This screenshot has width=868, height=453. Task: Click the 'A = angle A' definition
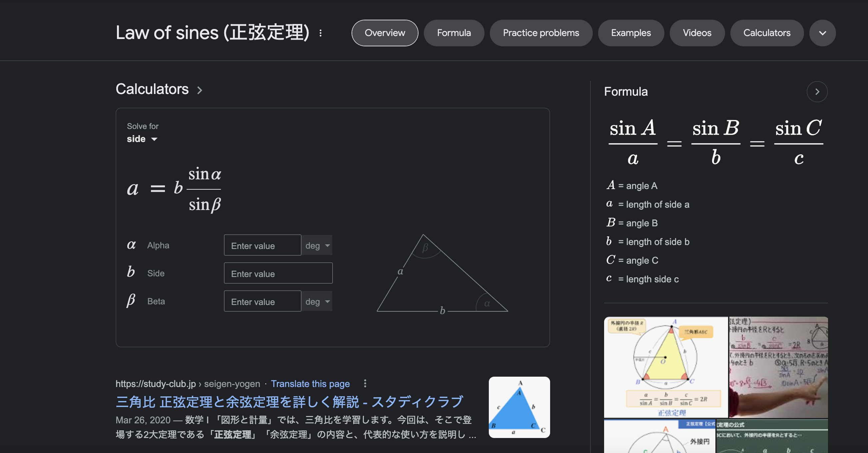click(632, 185)
